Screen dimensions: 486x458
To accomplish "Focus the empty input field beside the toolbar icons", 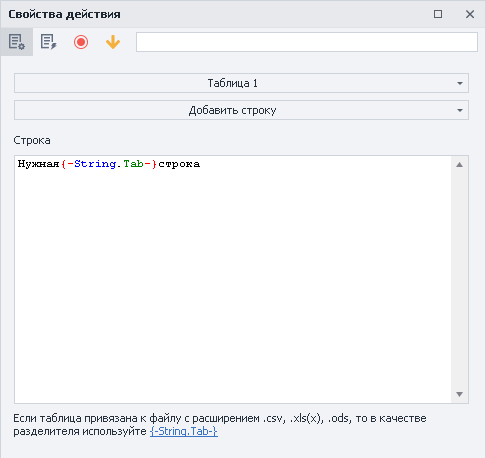I will tap(307, 42).
